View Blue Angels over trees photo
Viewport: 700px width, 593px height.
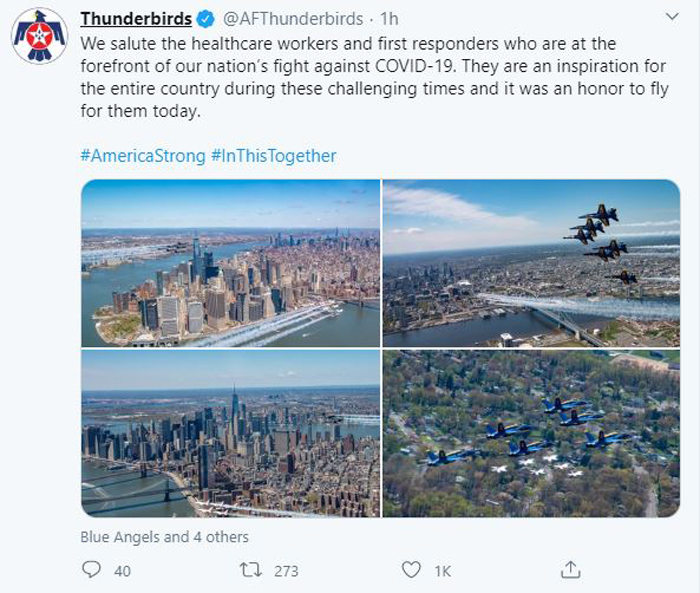531,434
